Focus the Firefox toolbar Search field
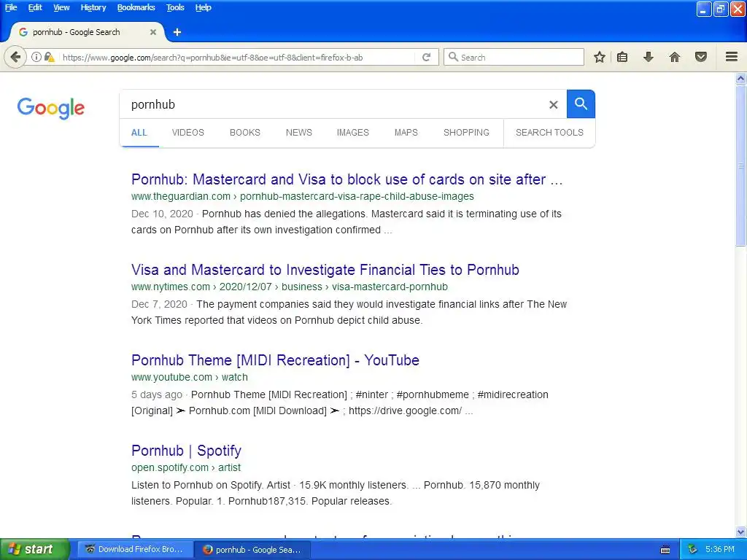 coord(514,58)
